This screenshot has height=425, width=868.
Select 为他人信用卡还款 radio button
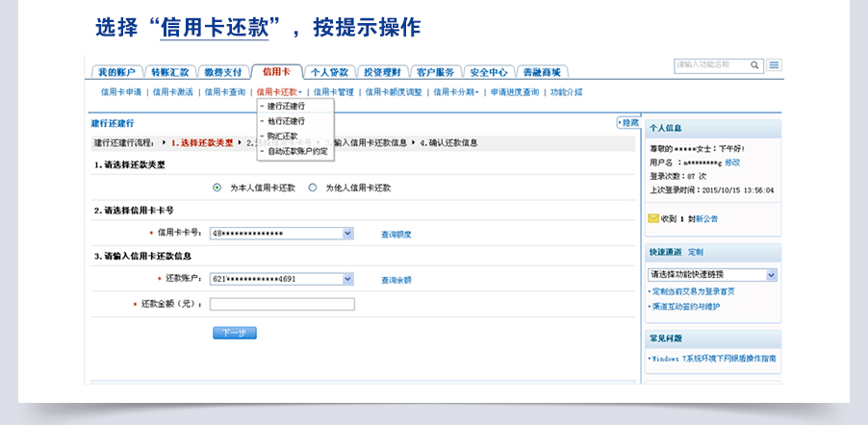312,187
